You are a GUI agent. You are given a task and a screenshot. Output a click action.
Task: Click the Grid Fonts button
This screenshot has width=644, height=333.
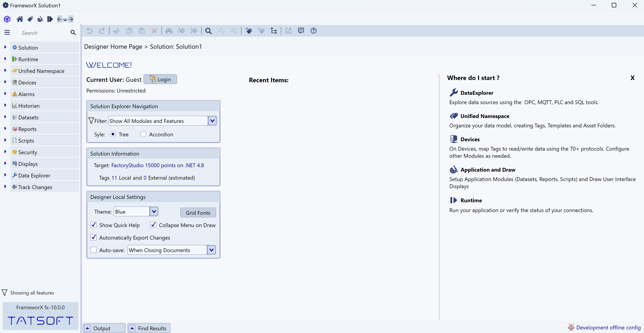coord(198,213)
